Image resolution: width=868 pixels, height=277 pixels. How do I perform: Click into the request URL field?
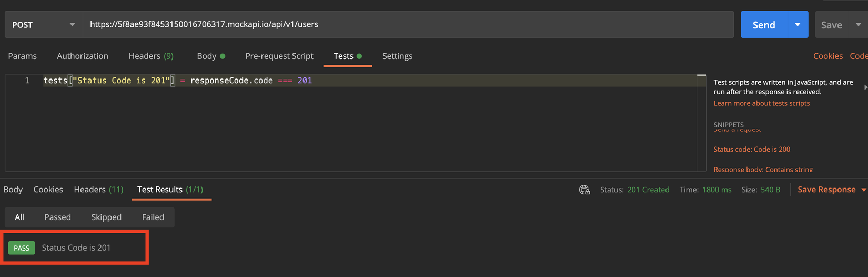(408, 24)
